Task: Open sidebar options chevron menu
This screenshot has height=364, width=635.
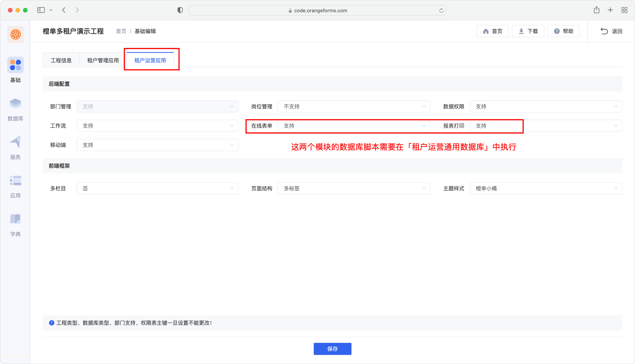Action: (x=51, y=10)
